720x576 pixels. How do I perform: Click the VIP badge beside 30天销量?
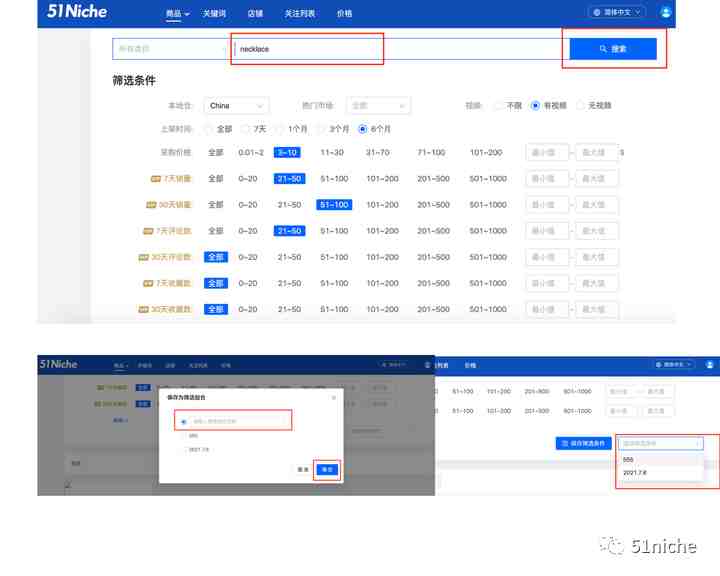pos(151,205)
